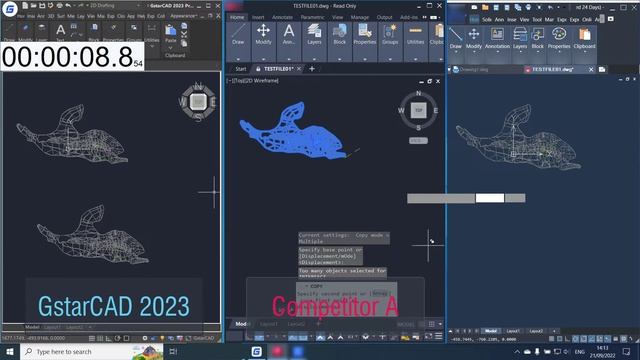Click TOP face of Competitor A view cube
Viewport: 640px width, 360px height.
coord(418,110)
